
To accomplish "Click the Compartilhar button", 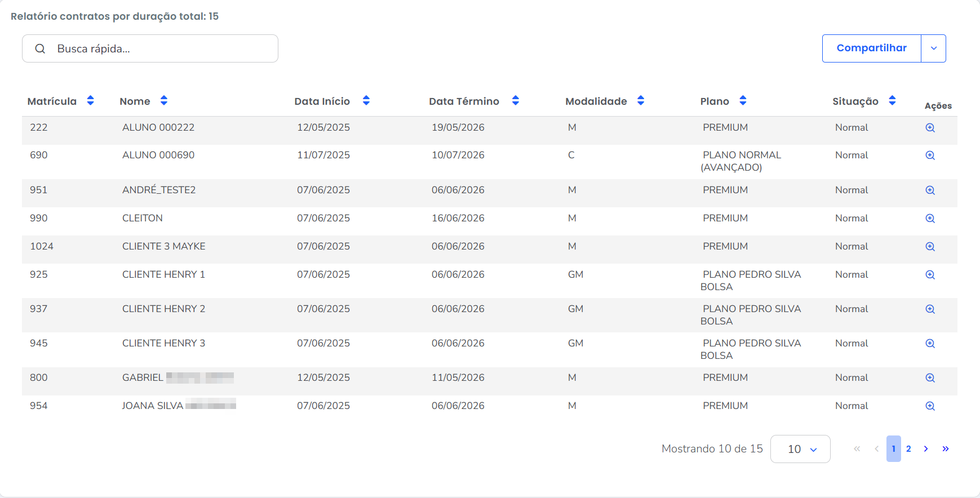I will click(x=871, y=48).
